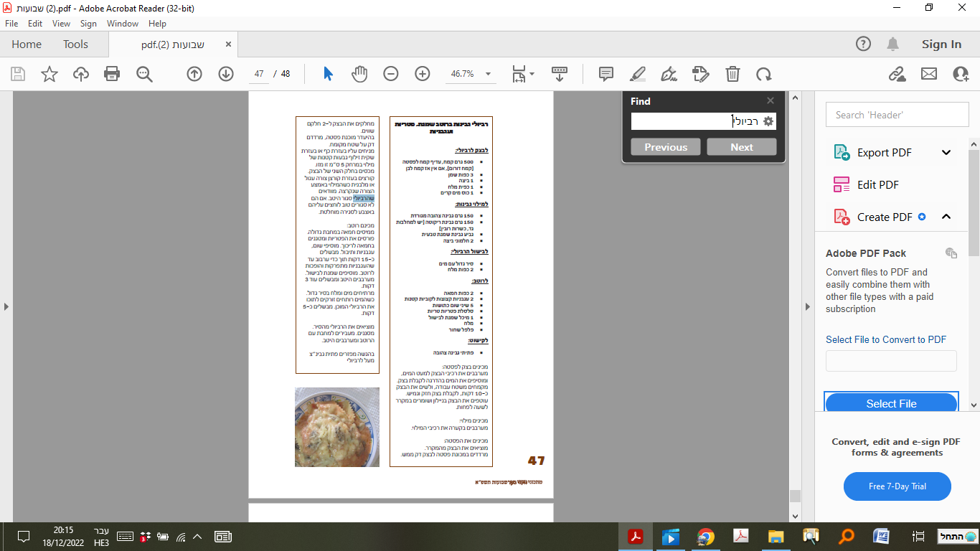Print the document with the printer icon
The height and width of the screenshot is (551, 980).
(x=112, y=74)
